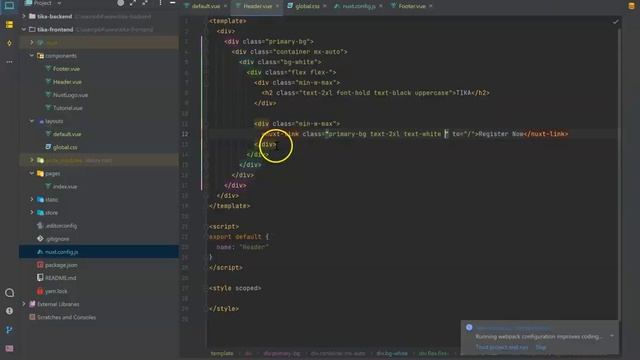
Task: Open the Commit tool window icon
Action: (x=9, y=43)
